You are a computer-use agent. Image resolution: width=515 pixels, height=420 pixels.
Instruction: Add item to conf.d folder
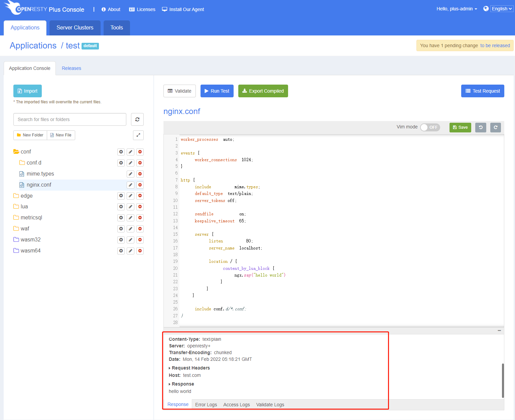(121, 163)
